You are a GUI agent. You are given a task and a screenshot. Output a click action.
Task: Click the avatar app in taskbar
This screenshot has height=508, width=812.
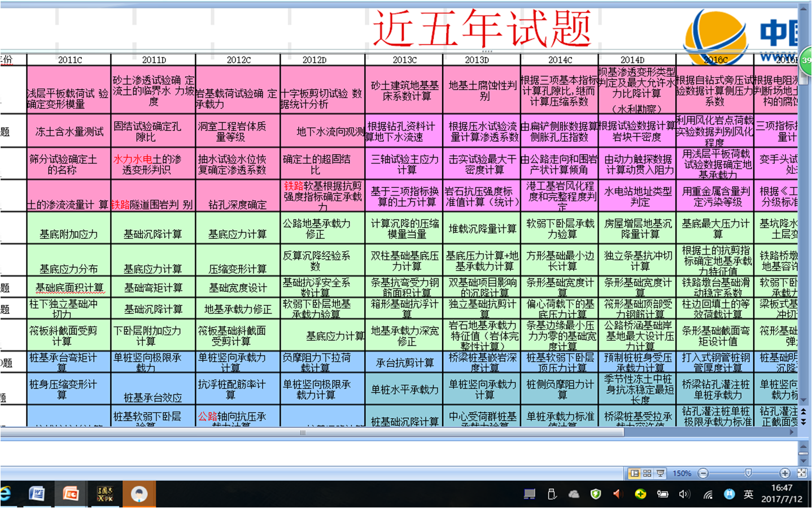(x=139, y=494)
